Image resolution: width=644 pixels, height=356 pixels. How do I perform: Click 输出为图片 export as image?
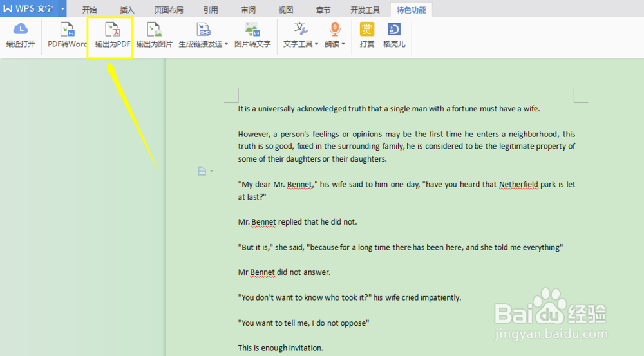(155, 35)
